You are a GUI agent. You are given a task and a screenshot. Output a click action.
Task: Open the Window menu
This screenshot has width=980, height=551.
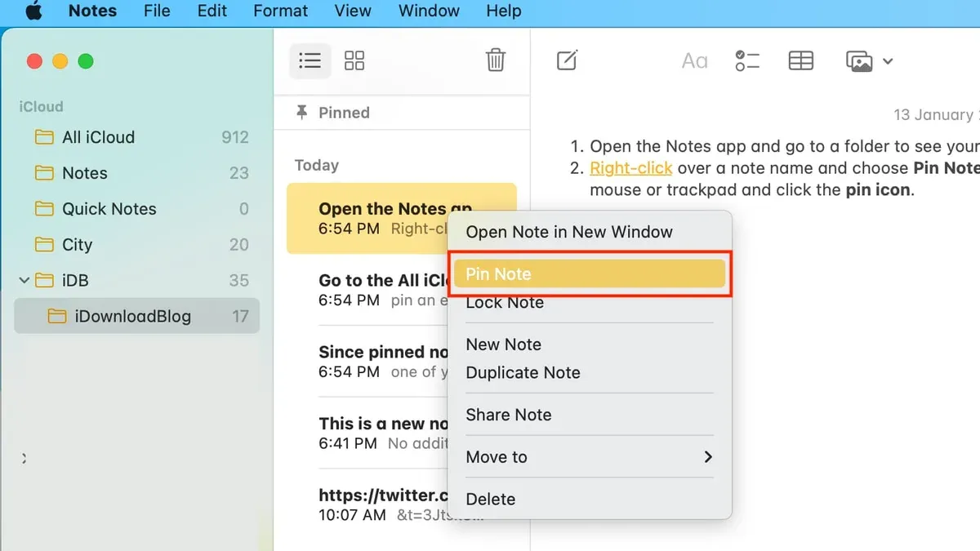pos(429,11)
